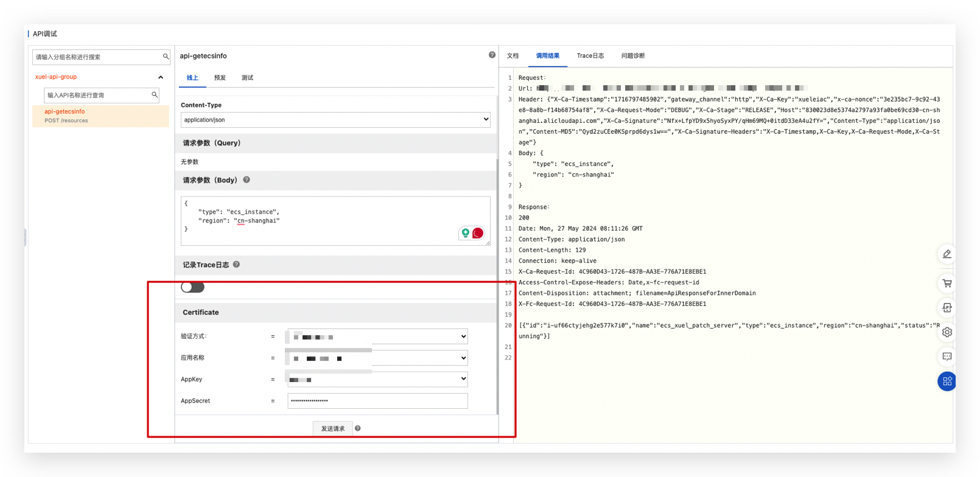Enable the 记录Trace日志 toggle switch
This screenshot has width=980, height=477.
pyautogui.click(x=192, y=287)
